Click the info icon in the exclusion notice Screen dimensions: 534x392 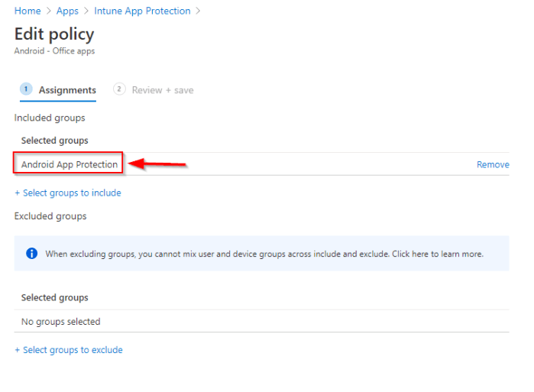32,254
